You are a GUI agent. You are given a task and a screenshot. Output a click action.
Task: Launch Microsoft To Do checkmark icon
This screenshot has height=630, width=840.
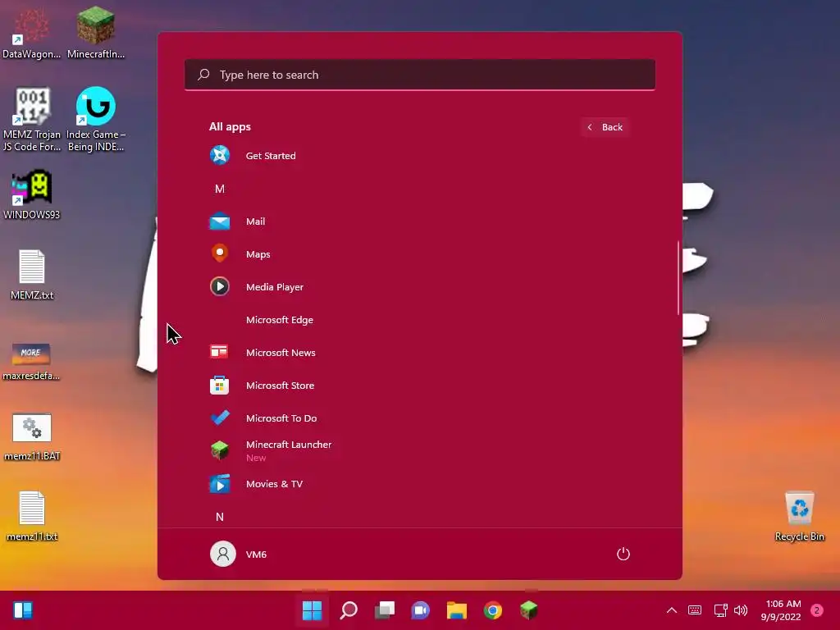click(x=220, y=418)
